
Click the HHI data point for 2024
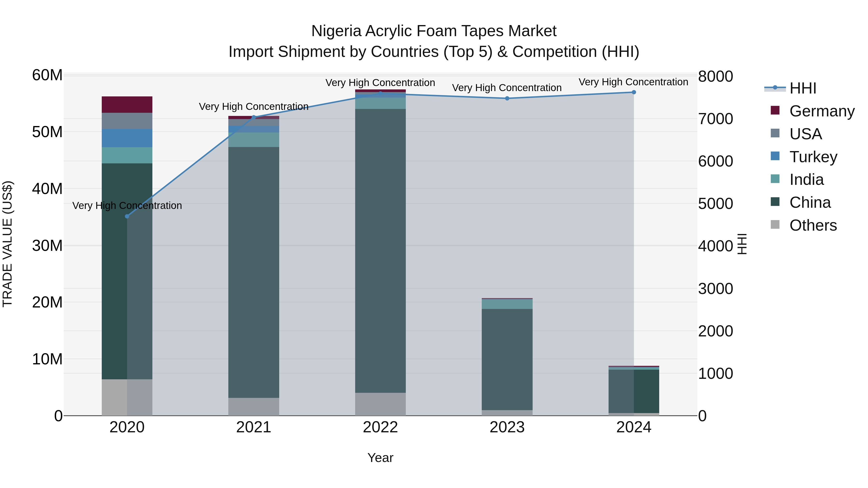(634, 92)
